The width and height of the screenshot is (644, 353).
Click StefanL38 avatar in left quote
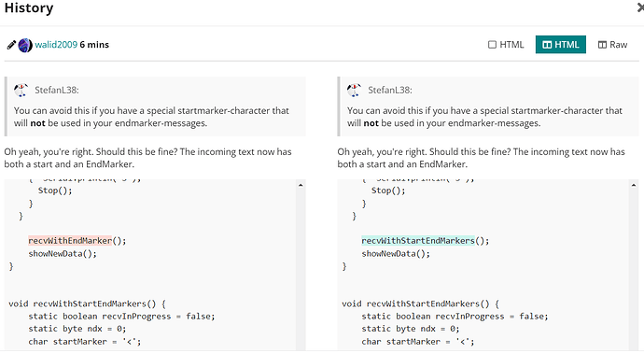point(21,90)
